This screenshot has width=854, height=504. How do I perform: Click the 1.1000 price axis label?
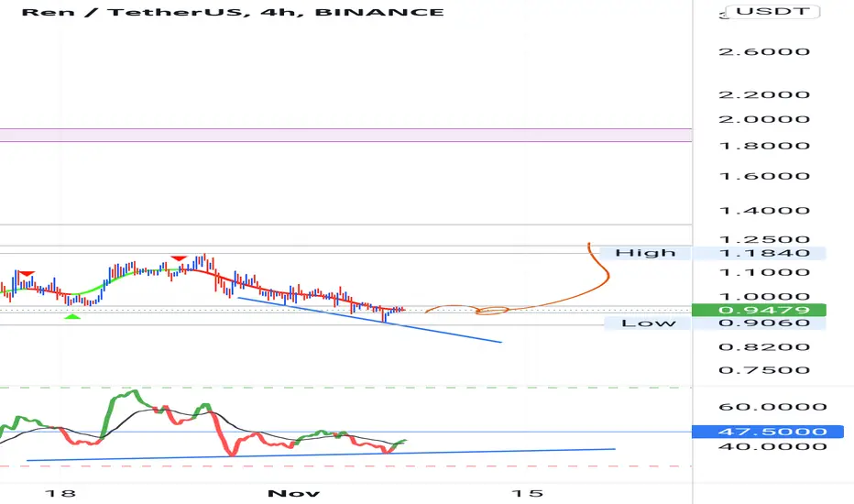tap(764, 272)
